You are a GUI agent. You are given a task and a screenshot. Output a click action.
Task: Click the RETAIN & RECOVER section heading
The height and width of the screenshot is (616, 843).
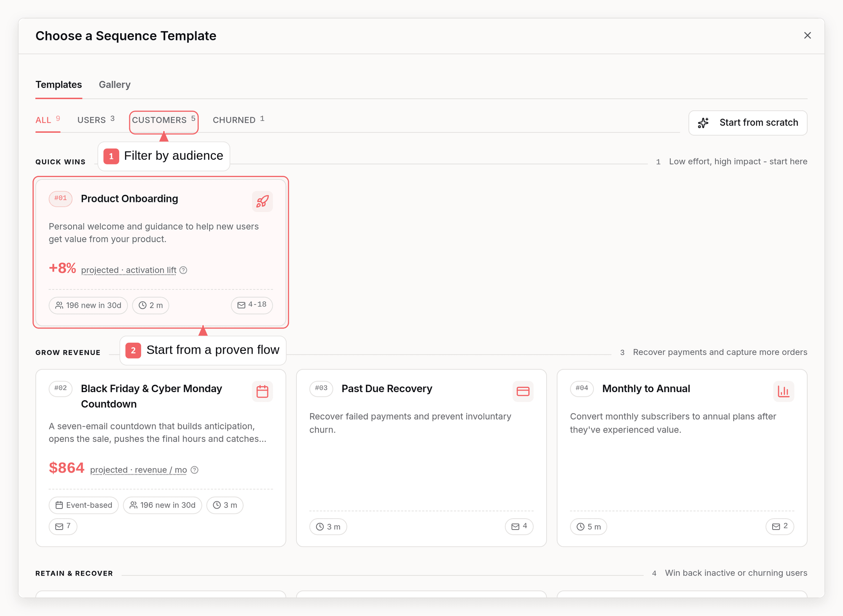tap(74, 573)
